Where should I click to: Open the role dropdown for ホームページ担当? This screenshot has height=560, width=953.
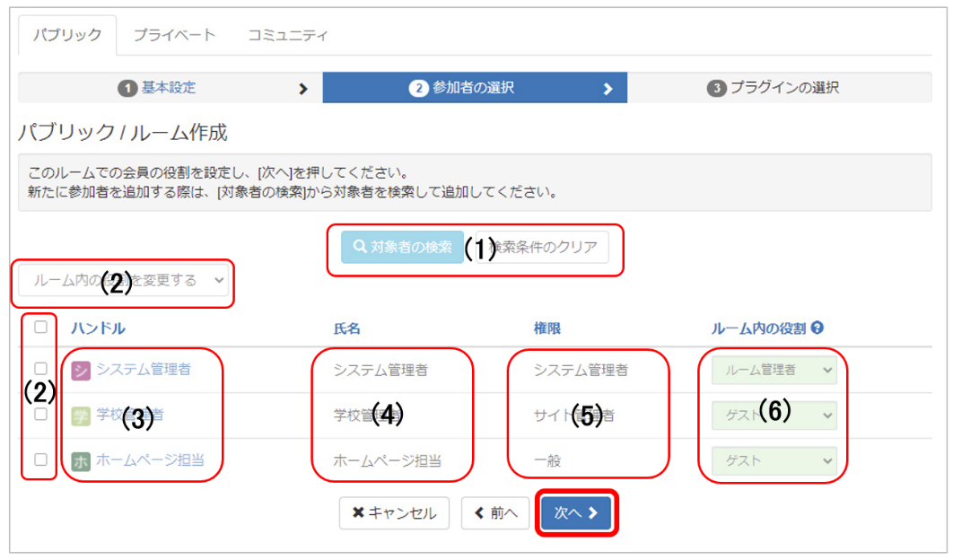pos(774,460)
